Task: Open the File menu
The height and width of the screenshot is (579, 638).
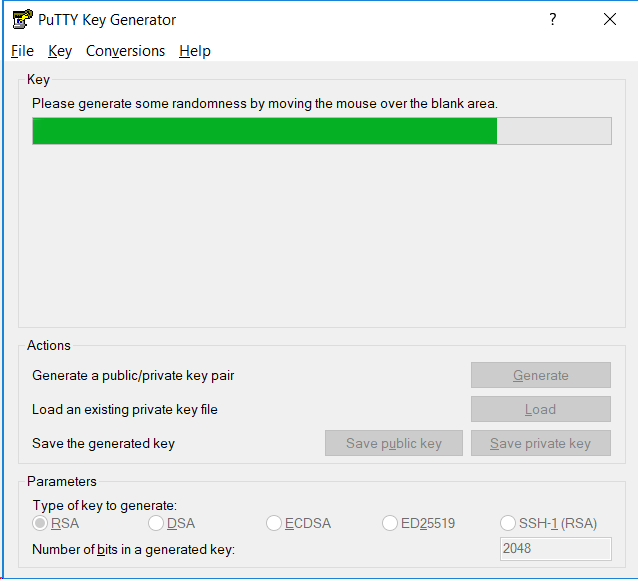Action: click(22, 51)
